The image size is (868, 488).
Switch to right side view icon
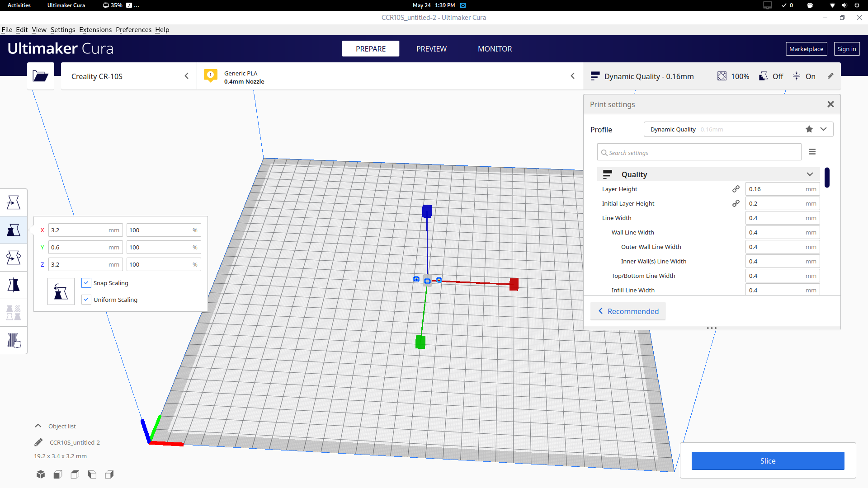click(109, 474)
